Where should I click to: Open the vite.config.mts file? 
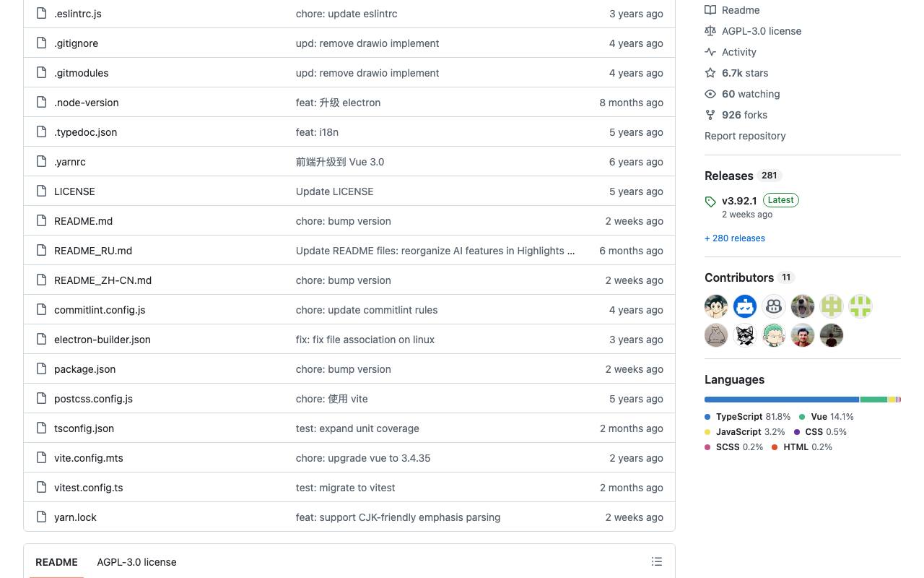[89, 458]
